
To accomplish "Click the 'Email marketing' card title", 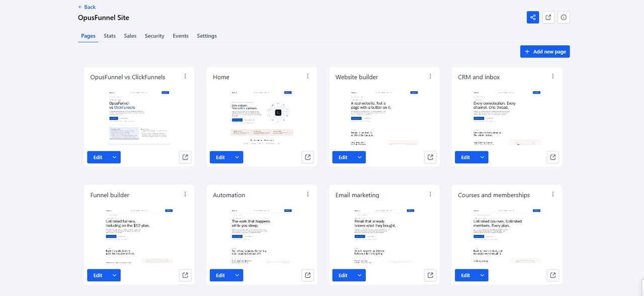I will tap(357, 195).
